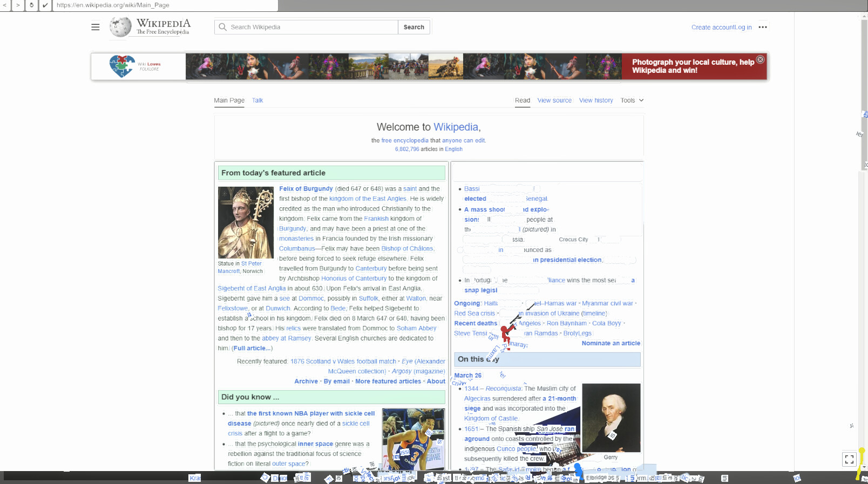868x484 pixels.
Task: Close the Wiki Loves Folklore banner
Action: 760,59
